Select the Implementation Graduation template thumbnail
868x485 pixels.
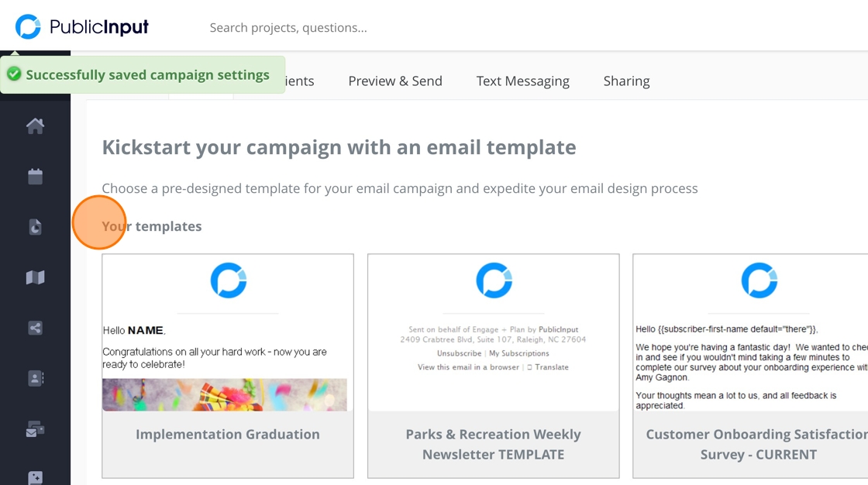point(228,333)
